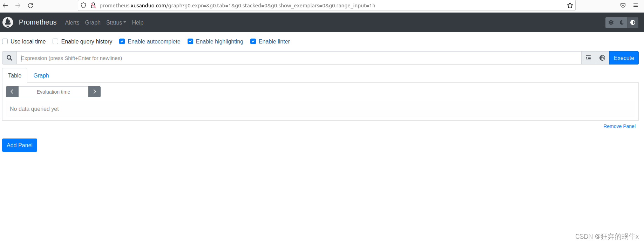Open tracking protection shield icon
This screenshot has height=243, width=644.
83,6
